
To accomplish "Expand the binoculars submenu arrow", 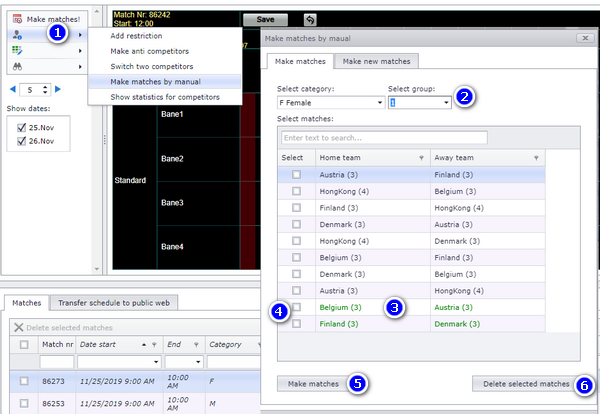I will [x=80, y=67].
